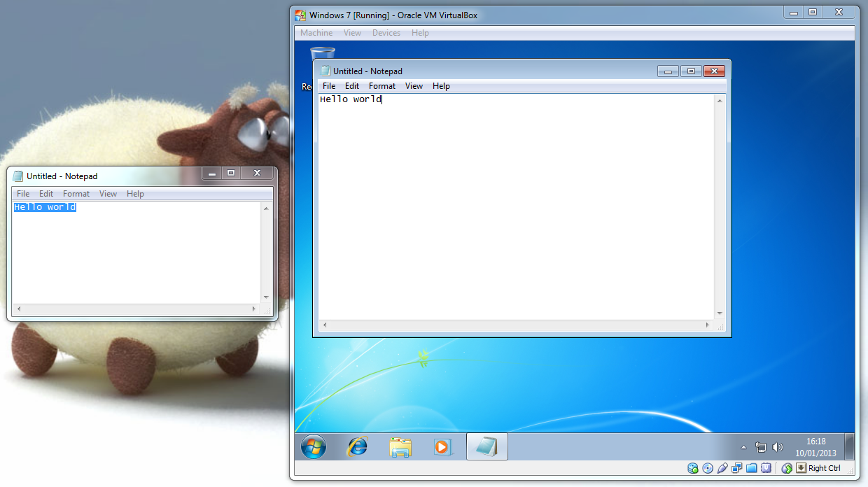
Task: Open the VirtualBox Machine menu
Action: point(316,33)
